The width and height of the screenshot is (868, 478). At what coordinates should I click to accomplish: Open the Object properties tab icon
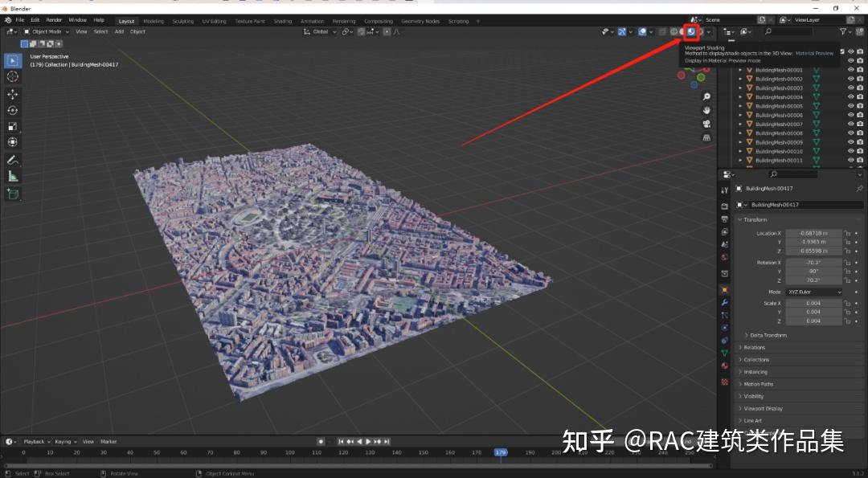pyautogui.click(x=725, y=289)
